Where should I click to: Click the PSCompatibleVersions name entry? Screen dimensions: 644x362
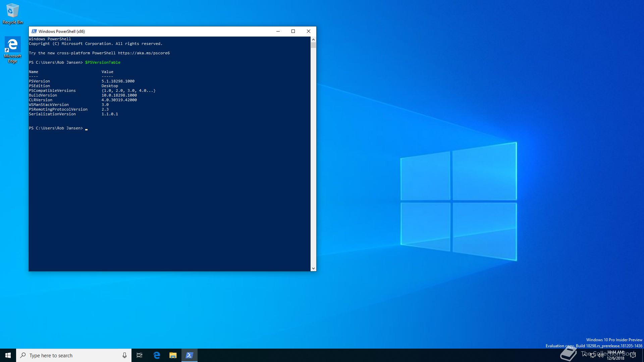point(52,90)
